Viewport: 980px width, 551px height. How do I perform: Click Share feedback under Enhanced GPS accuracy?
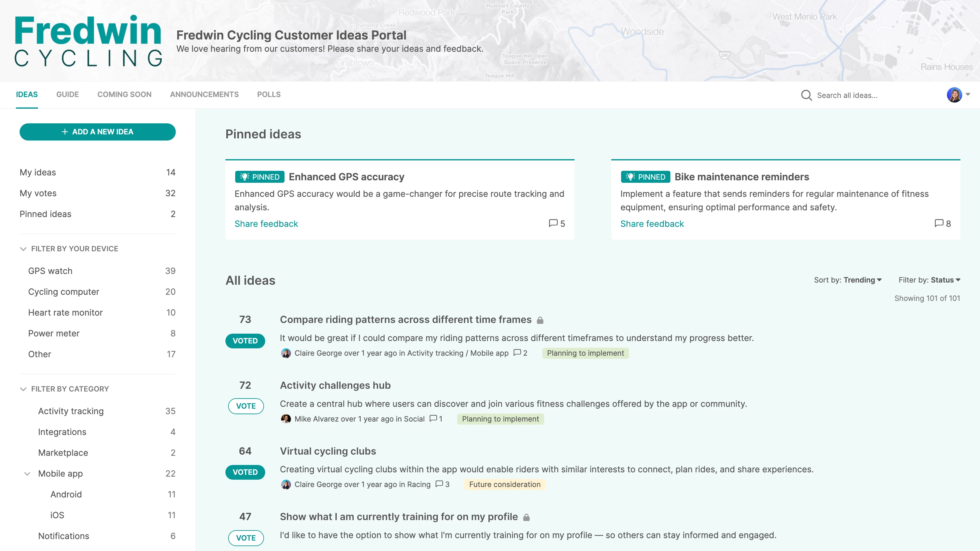266,223
